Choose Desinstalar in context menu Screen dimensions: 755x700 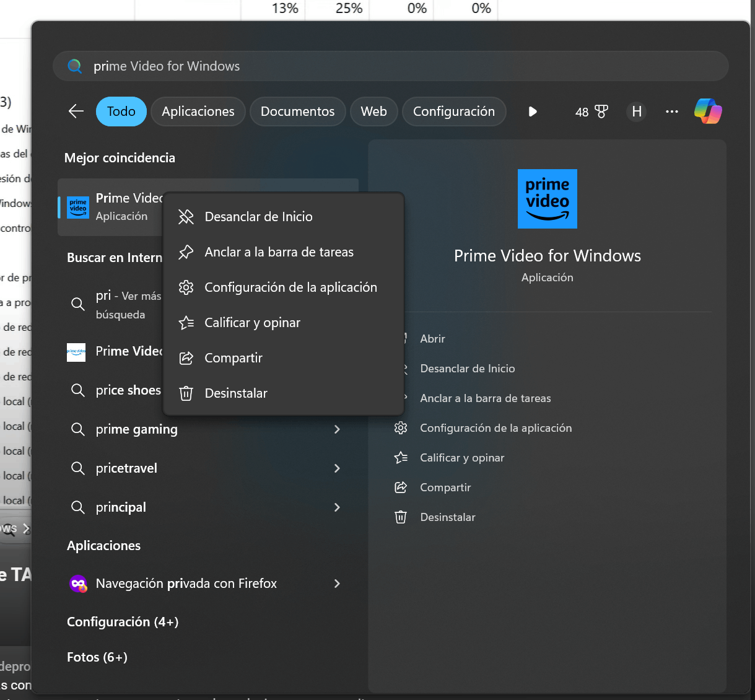(284, 393)
